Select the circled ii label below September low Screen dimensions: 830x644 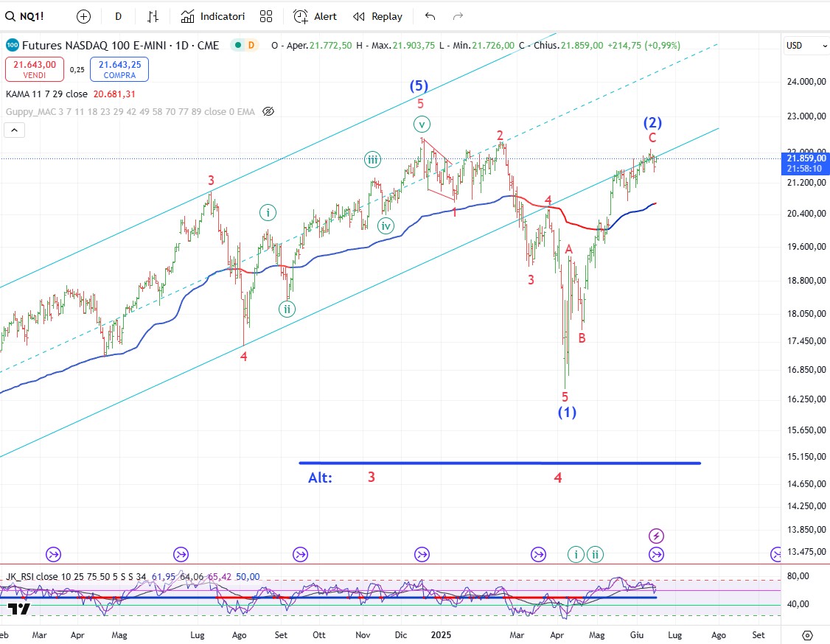coord(287,309)
